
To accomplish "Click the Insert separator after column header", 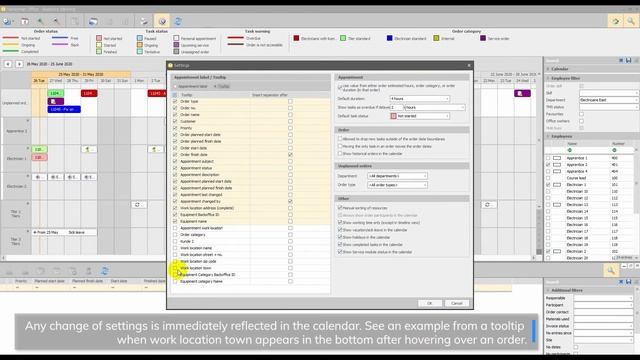I will (269, 95).
